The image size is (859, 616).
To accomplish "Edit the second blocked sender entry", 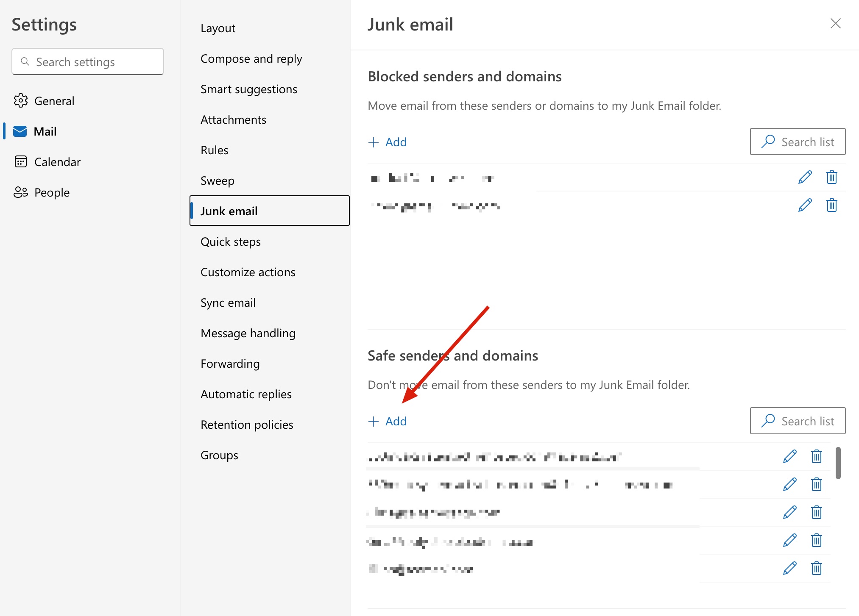I will [805, 205].
